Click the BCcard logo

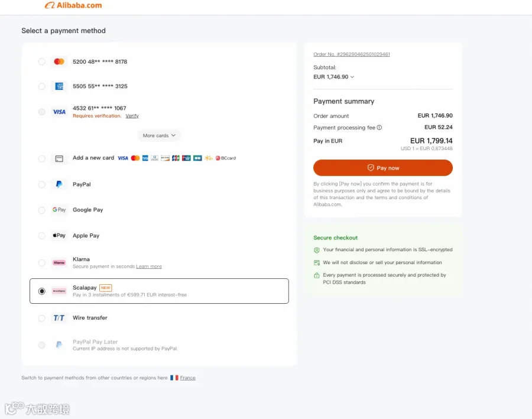click(x=226, y=158)
